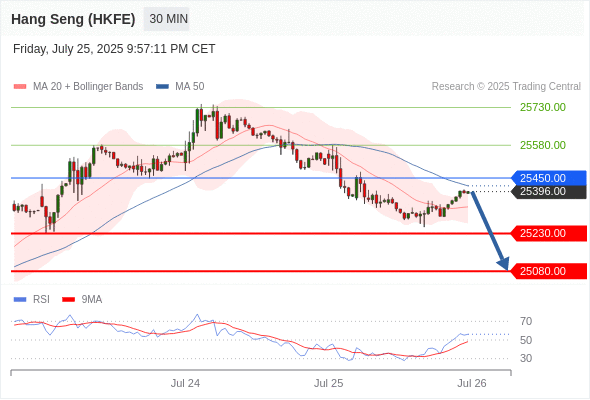Image resolution: width=590 pixels, height=400 pixels.
Task: Click the Jul 24 time axis label
Action: (x=185, y=383)
